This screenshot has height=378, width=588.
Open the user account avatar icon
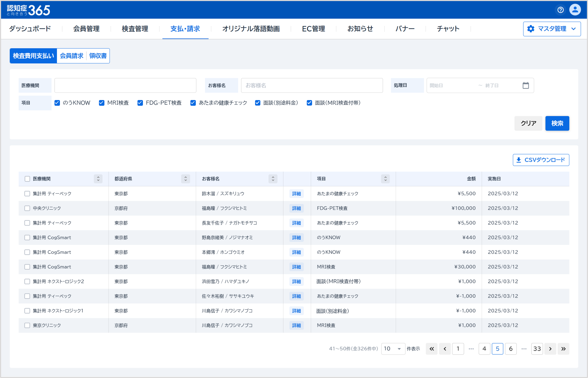[x=575, y=10]
